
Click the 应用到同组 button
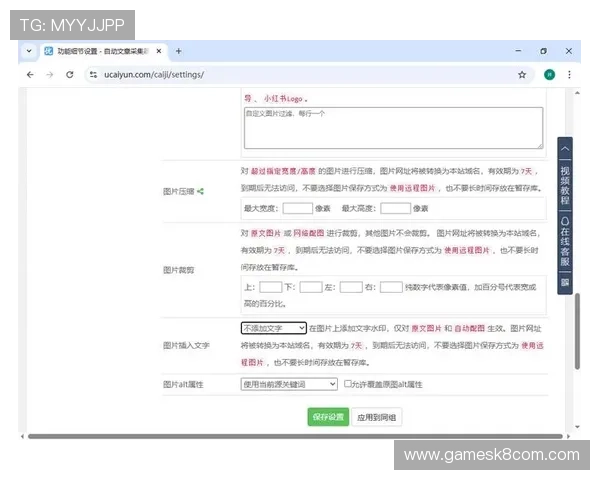pyautogui.click(x=377, y=417)
